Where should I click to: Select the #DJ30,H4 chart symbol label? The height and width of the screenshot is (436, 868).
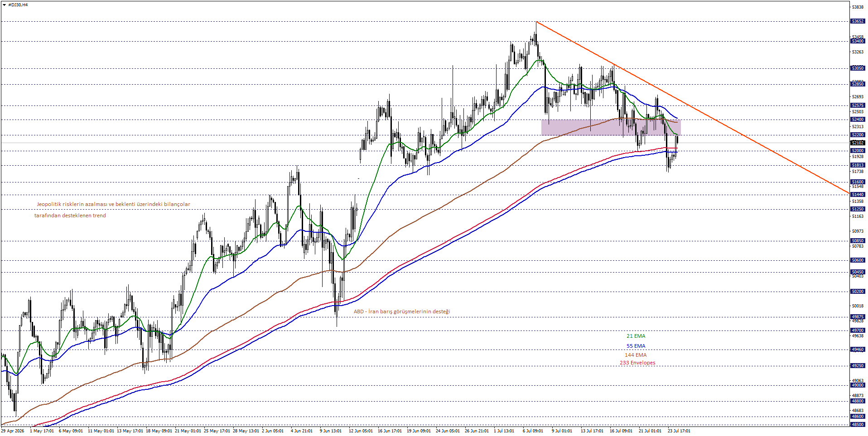(x=18, y=5)
